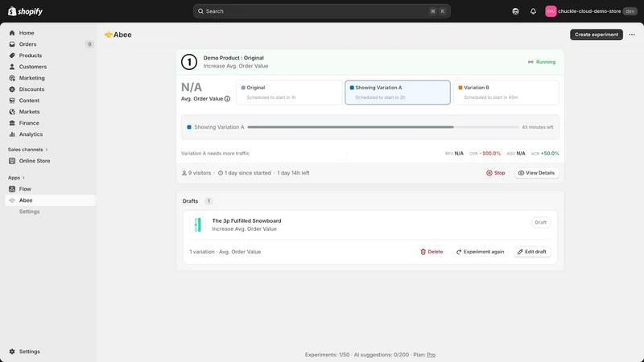Click the Pro plan link
The image size is (644, 362).
pos(431,355)
